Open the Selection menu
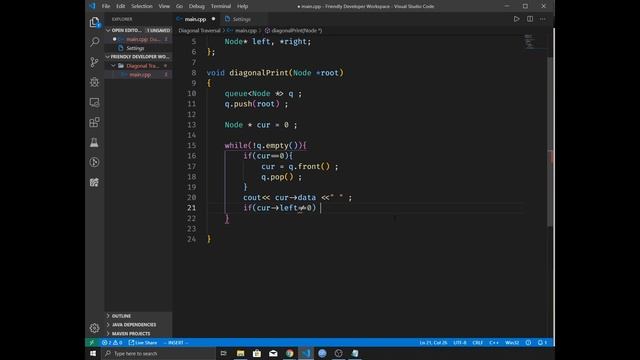 [x=142, y=6]
